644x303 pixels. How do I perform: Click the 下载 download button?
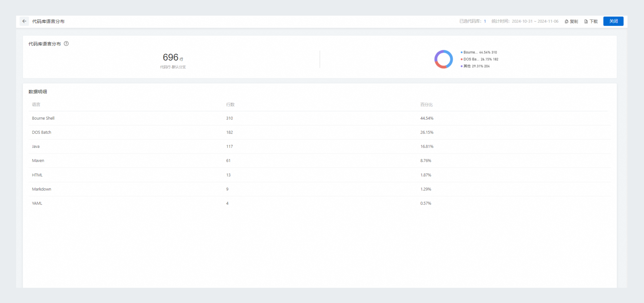point(591,21)
